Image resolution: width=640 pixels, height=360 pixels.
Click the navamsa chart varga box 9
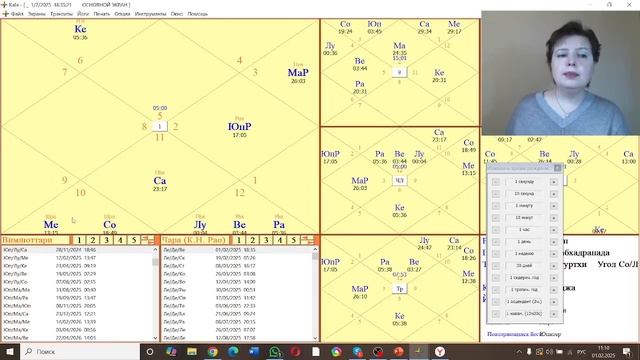pos(400,72)
